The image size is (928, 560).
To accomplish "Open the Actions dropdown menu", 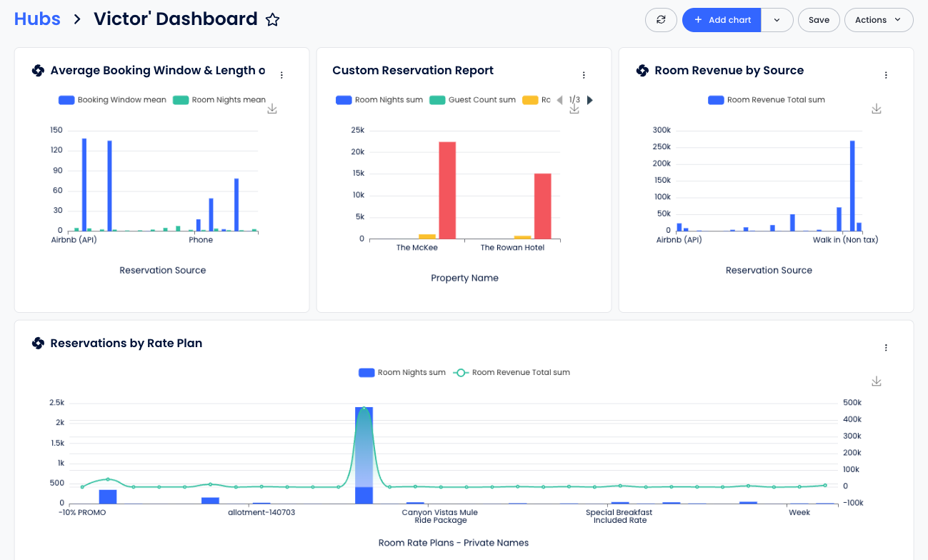I will [x=879, y=20].
